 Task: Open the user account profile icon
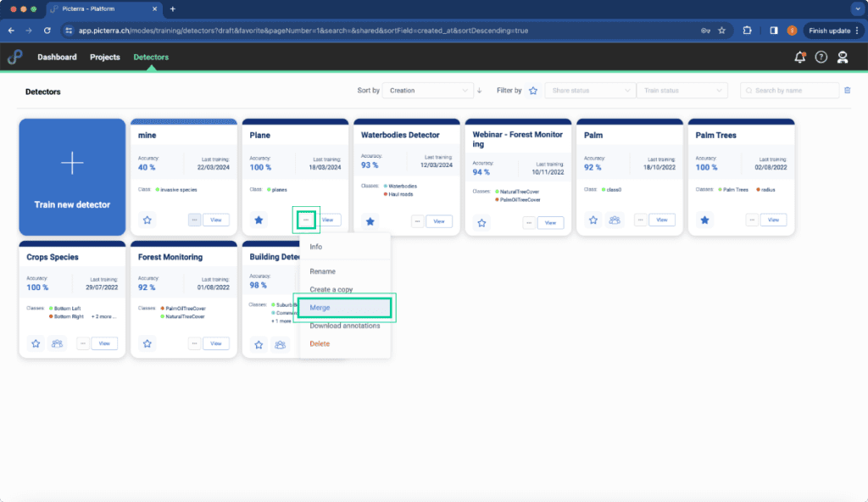(x=843, y=57)
